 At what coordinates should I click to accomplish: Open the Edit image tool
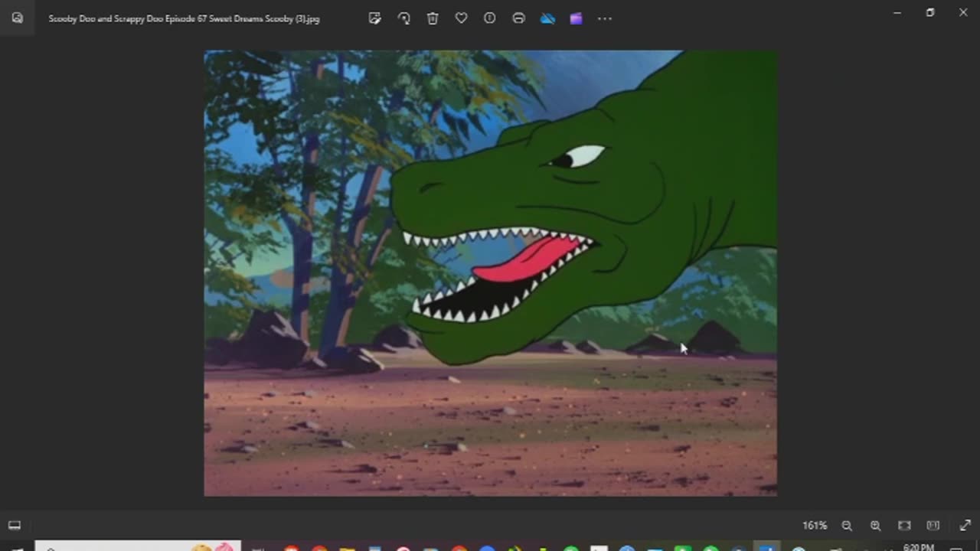click(x=374, y=18)
